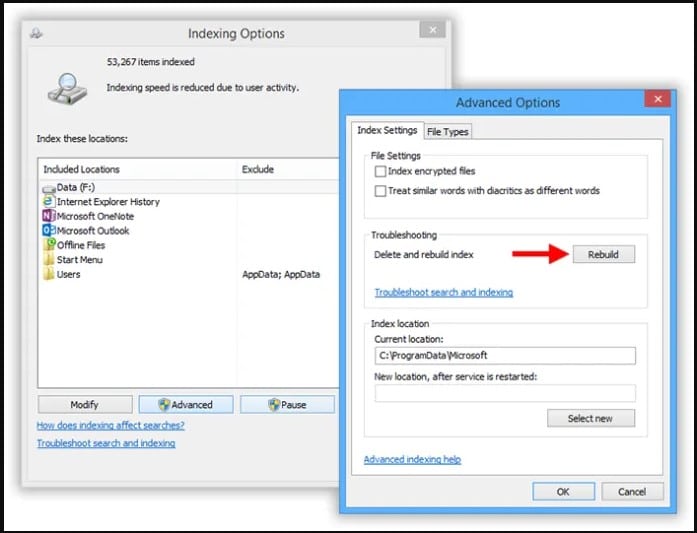
Task: Open How does indexing affect searches link
Action: 110,425
